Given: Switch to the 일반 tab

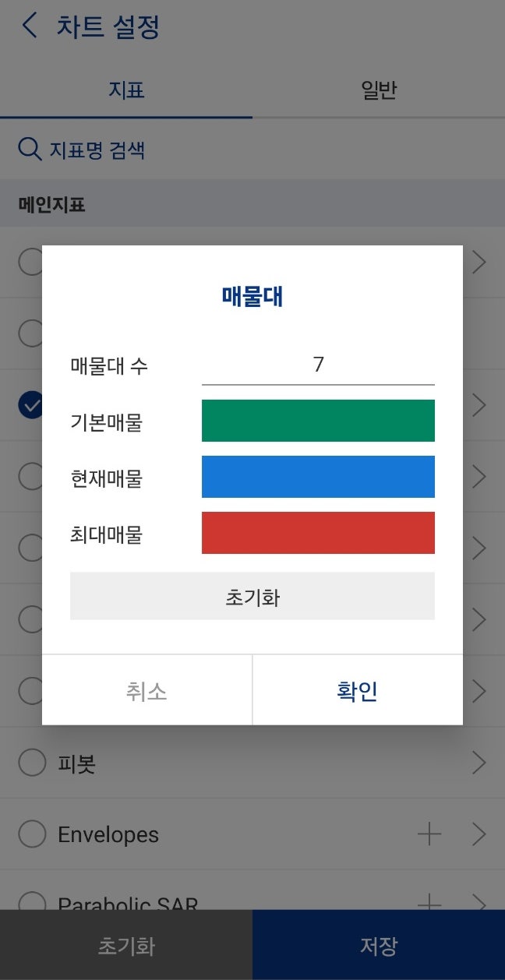Looking at the screenshot, I should click(x=379, y=90).
